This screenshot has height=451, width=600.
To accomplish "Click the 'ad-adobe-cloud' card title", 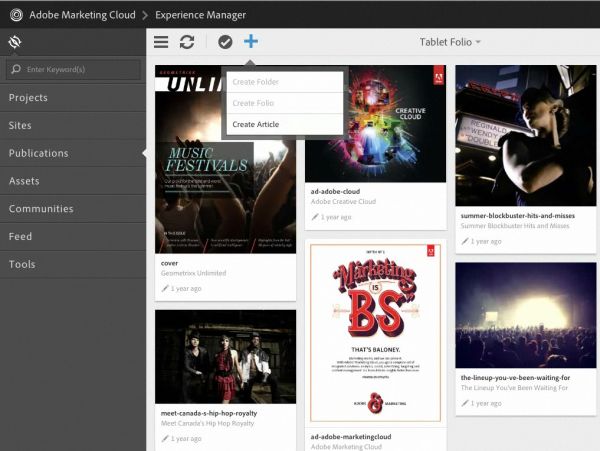I will click(335, 191).
